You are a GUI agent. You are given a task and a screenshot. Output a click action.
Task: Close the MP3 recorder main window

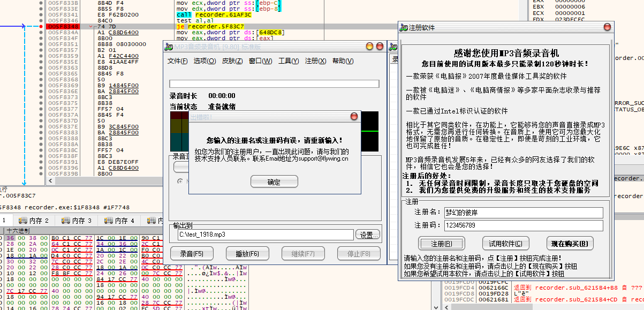[x=380, y=47]
